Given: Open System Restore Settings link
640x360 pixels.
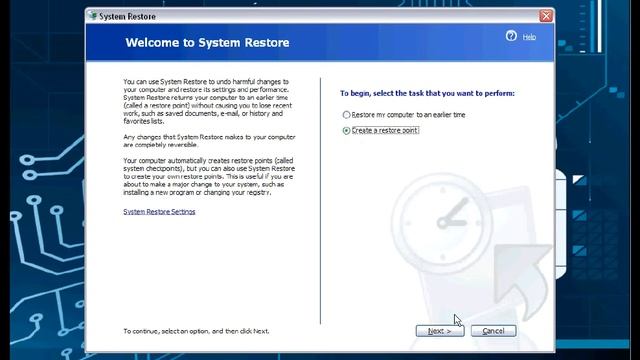Looking at the screenshot, I should tap(159, 211).
